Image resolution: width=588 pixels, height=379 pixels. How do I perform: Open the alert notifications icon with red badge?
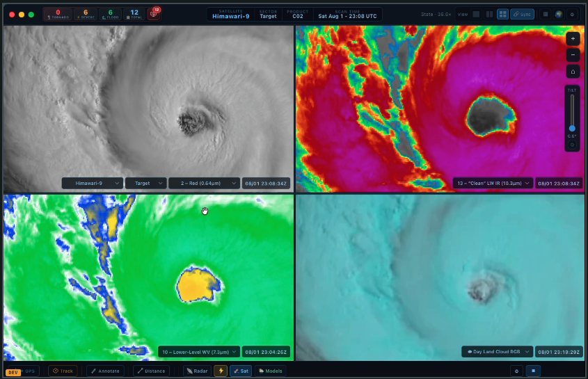(154, 14)
